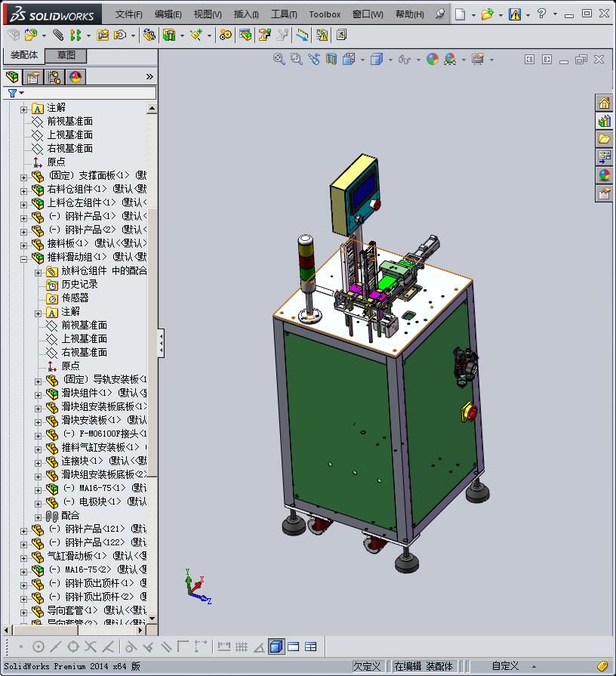This screenshot has height=676, width=616.
Task: Open the DisplayManager color ball tab
Action: click(75, 77)
